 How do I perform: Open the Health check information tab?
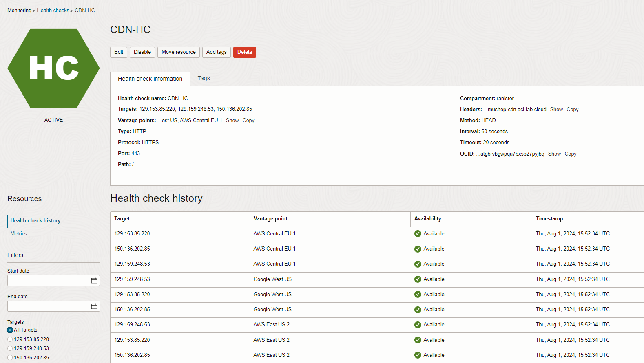(150, 79)
